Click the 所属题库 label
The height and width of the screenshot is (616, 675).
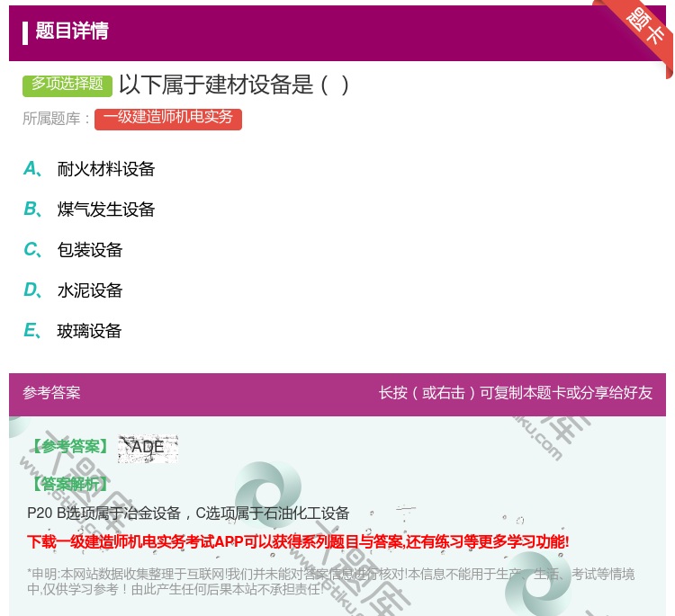(x=56, y=119)
